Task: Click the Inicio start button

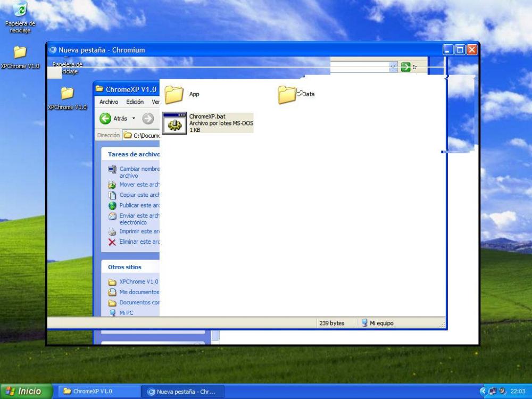Action: tap(26, 392)
